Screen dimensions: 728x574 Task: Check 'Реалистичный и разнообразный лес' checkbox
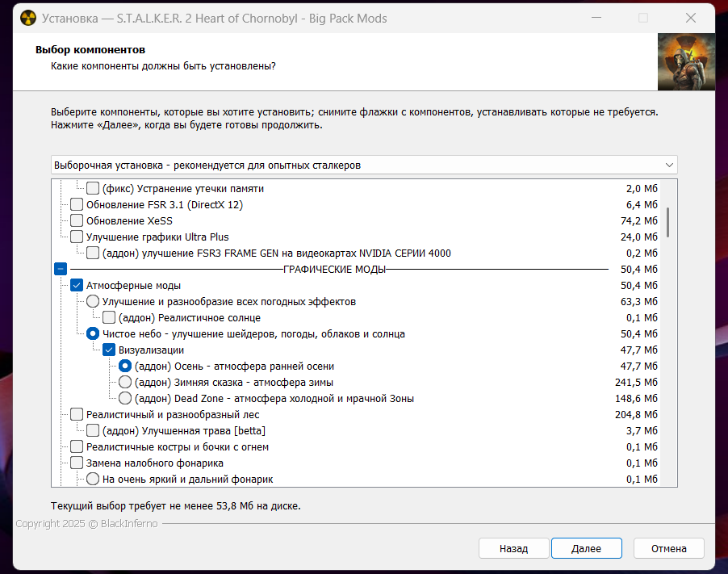click(77, 415)
